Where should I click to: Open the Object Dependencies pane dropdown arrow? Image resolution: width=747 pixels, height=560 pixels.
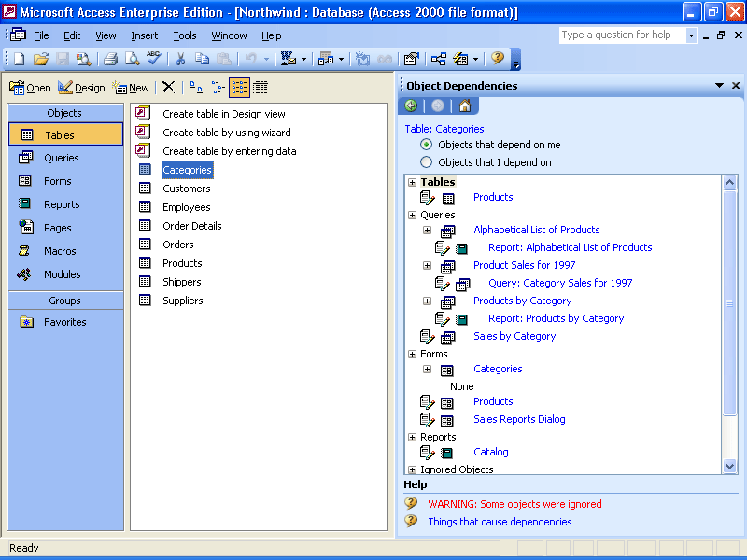pyautogui.click(x=719, y=85)
